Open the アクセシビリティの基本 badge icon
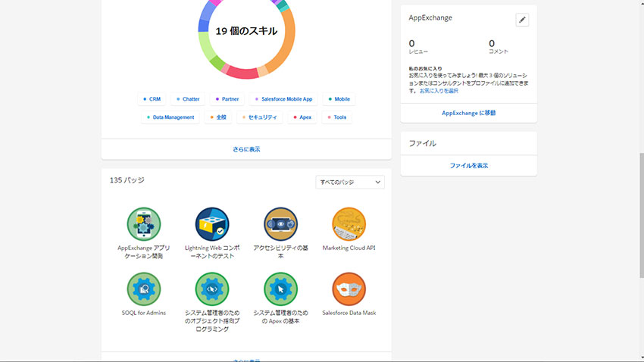 pos(280,223)
